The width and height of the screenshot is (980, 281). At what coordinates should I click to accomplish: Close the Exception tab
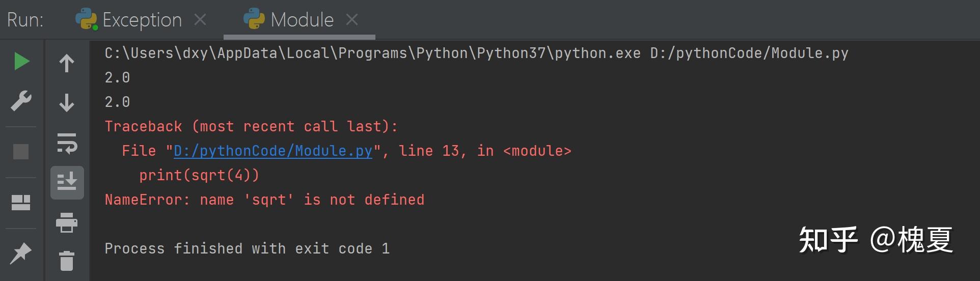point(200,20)
